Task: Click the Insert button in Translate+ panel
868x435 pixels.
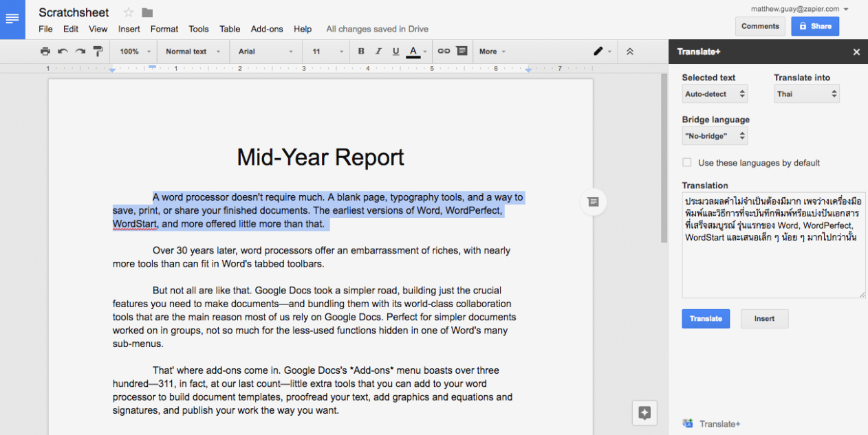Action: [x=764, y=319]
